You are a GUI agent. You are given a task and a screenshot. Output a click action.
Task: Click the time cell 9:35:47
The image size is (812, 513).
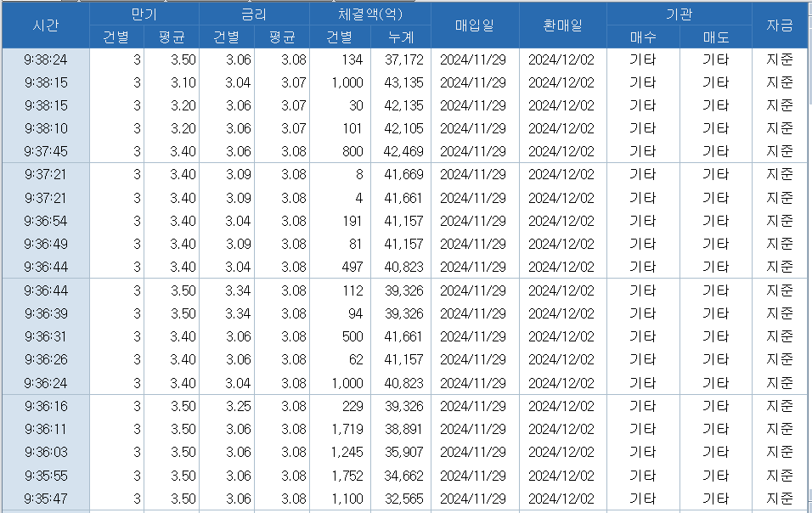[46, 498]
